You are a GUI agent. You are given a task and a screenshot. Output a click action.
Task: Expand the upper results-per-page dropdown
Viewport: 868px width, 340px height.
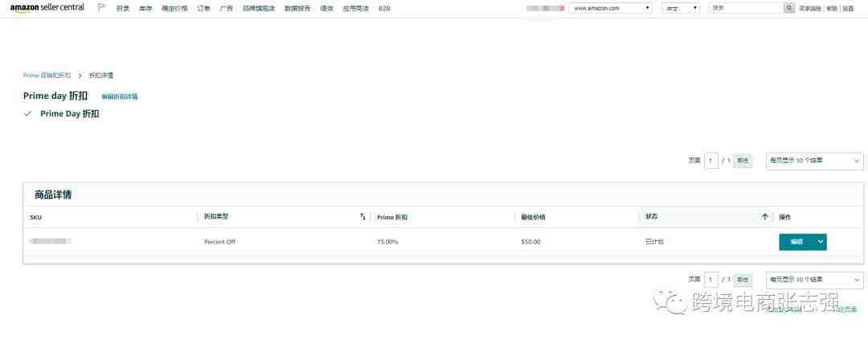click(x=814, y=161)
